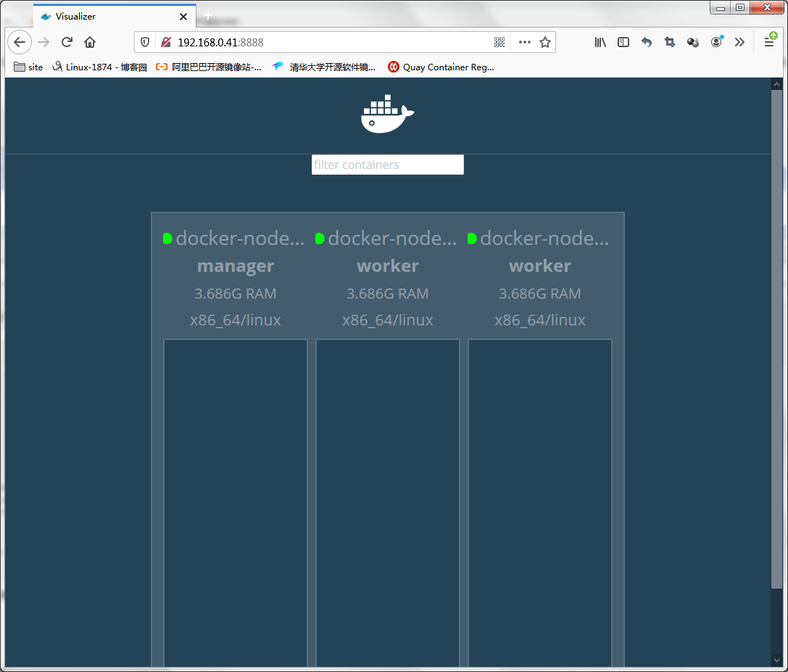The height and width of the screenshot is (672, 788).
Task: Click the filter containers input field
Action: tap(387, 165)
